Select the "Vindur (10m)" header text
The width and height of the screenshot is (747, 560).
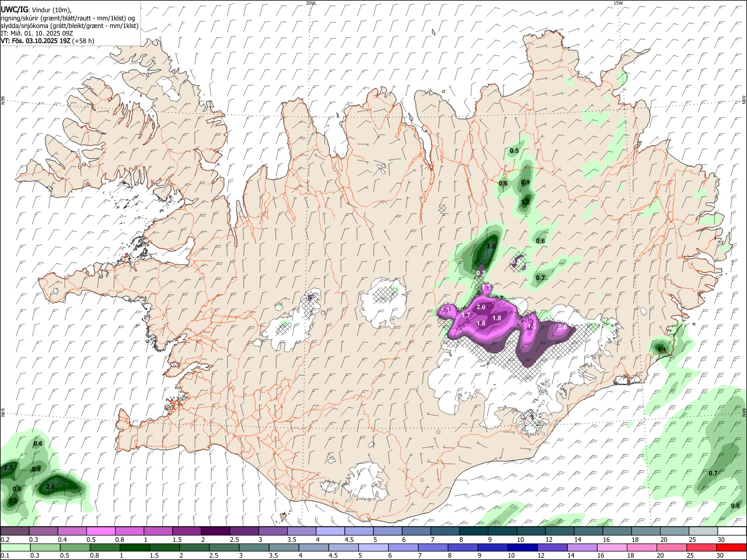[x=51, y=10]
